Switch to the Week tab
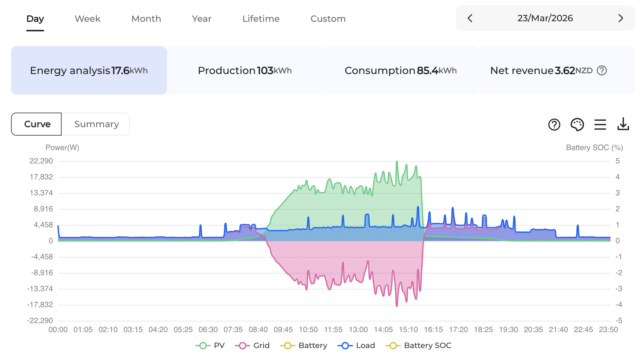This screenshot has width=640, height=364. (87, 19)
